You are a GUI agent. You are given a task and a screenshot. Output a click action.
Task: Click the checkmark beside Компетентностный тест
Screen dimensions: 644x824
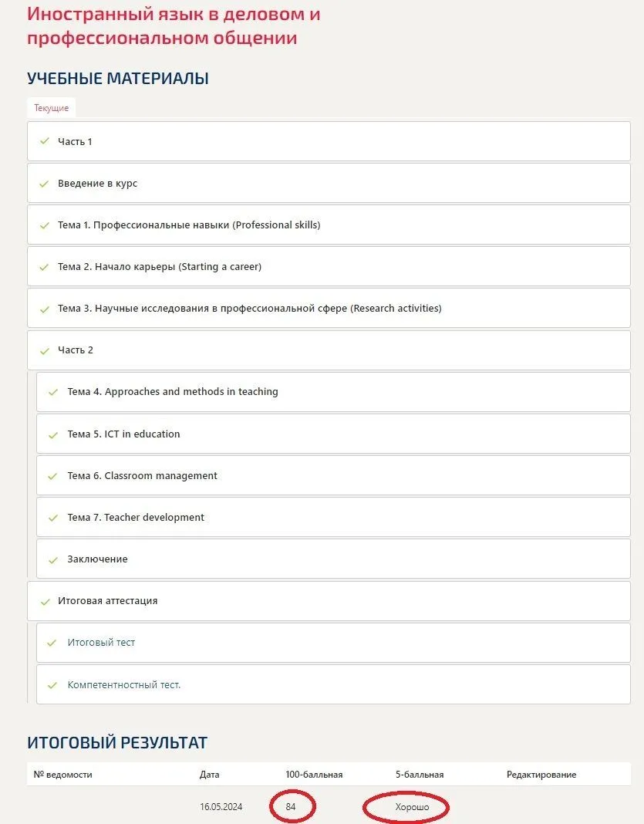52,684
